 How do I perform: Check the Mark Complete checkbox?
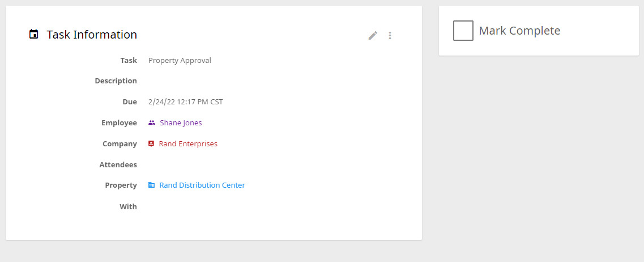coord(463,31)
